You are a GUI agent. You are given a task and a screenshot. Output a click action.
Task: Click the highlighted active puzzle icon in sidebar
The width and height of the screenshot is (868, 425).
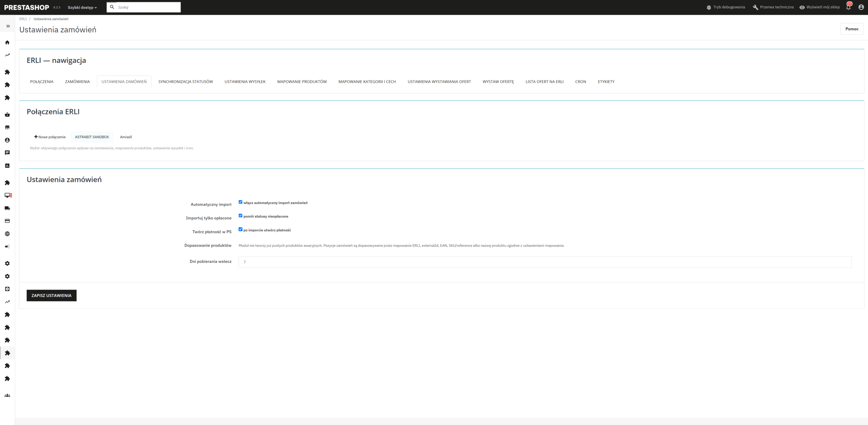pyautogui.click(x=7, y=353)
